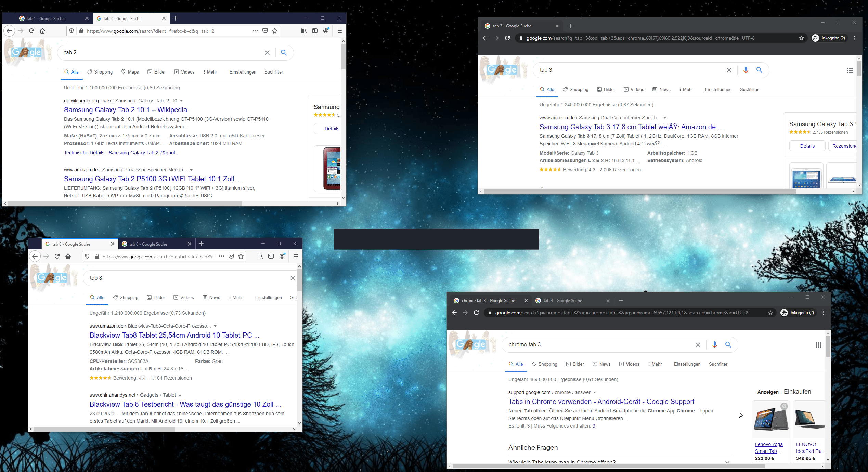Toggle bookmark star in tab 2 address bar
Image resolution: width=868 pixels, height=472 pixels.
[275, 31]
